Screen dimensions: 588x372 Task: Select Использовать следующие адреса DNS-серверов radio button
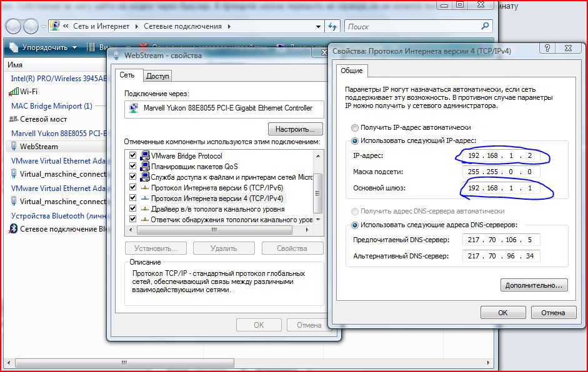tap(355, 225)
